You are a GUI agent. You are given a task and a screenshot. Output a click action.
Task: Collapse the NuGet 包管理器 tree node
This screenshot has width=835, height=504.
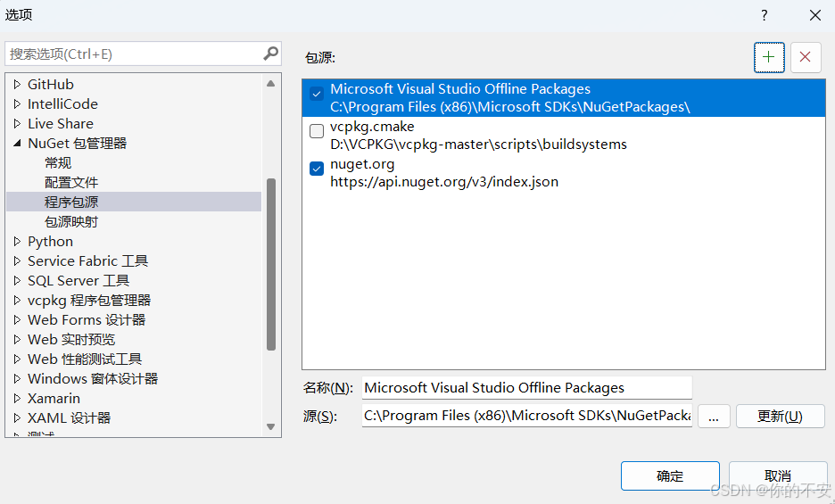17,143
